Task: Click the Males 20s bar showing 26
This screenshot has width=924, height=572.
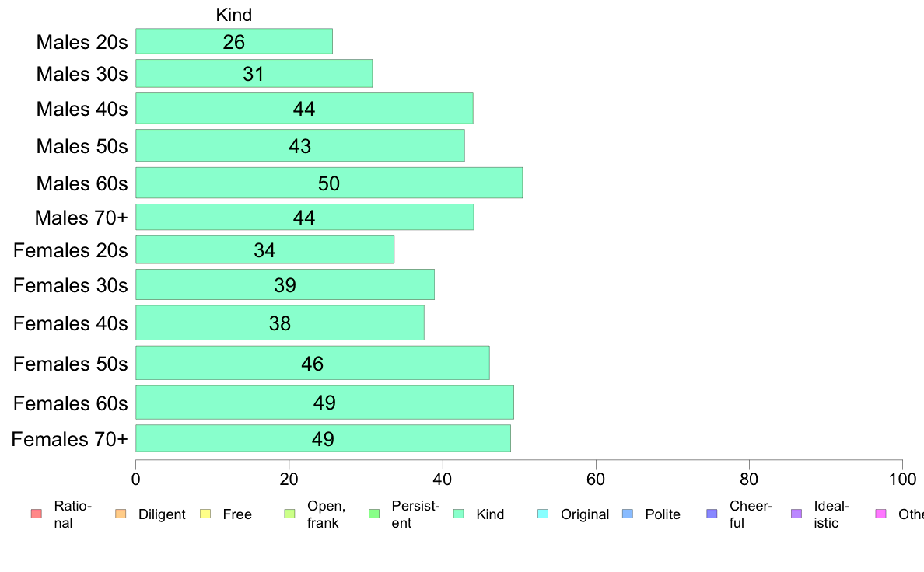Action: [234, 41]
